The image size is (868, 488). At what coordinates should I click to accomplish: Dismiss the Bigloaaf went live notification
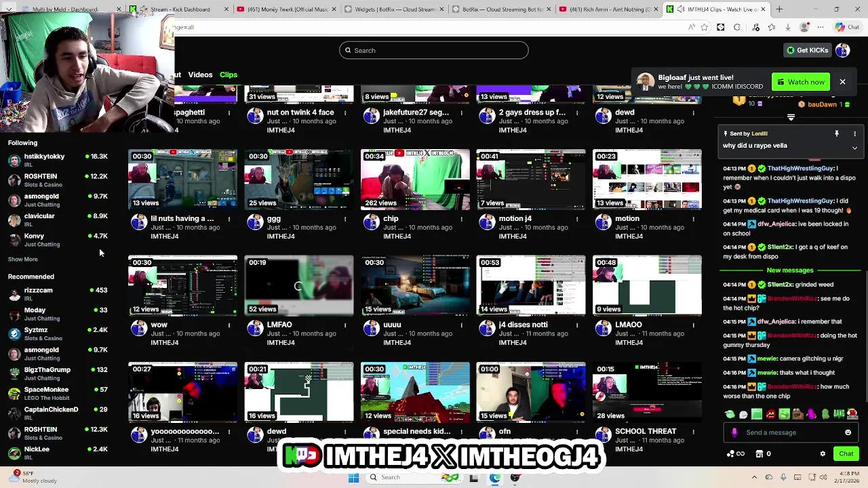[x=842, y=82]
